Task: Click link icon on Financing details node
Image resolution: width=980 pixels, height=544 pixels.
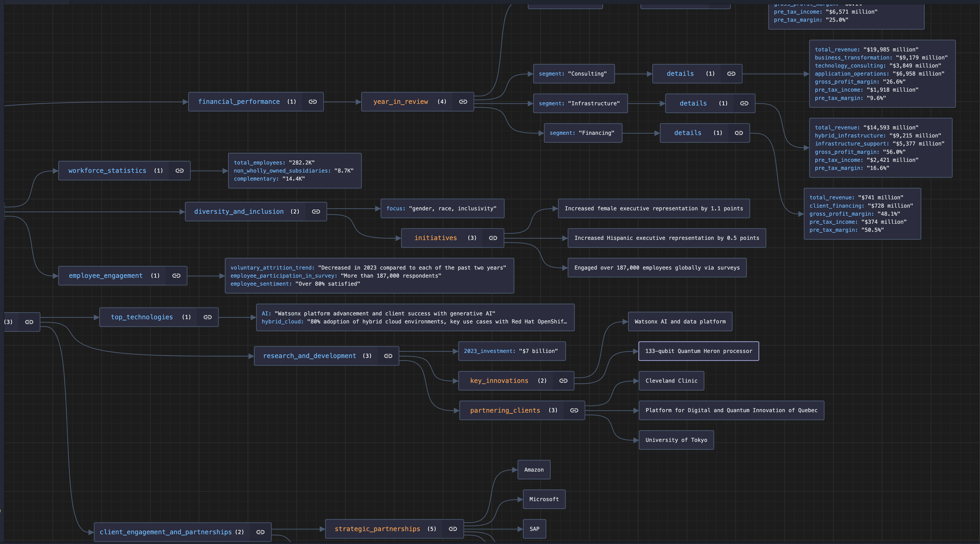Action: click(x=739, y=133)
